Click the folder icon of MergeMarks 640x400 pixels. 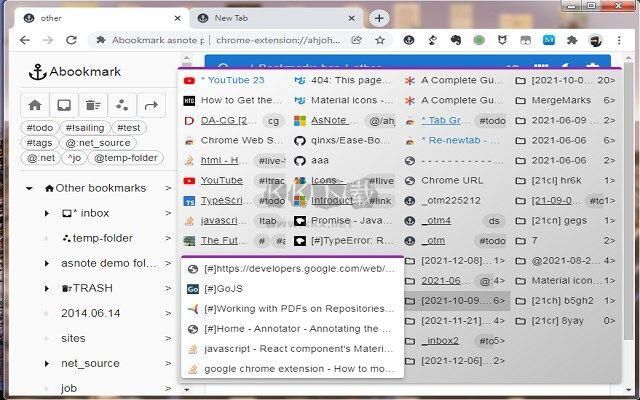pos(520,100)
